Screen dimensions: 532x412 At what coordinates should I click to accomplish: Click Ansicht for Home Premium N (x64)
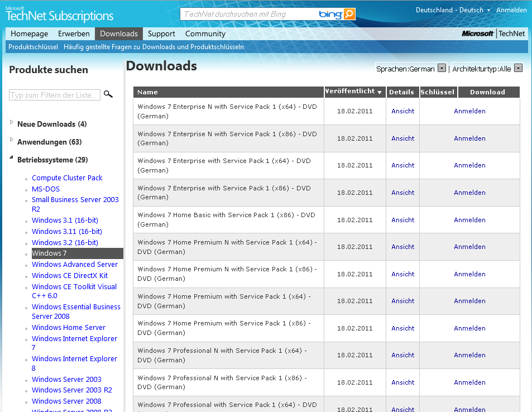coord(402,247)
